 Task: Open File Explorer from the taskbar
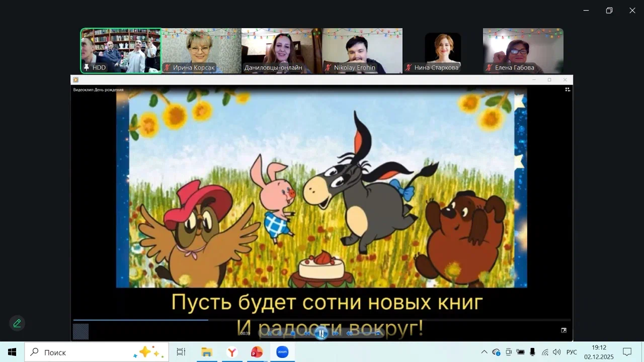pyautogui.click(x=206, y=352)
